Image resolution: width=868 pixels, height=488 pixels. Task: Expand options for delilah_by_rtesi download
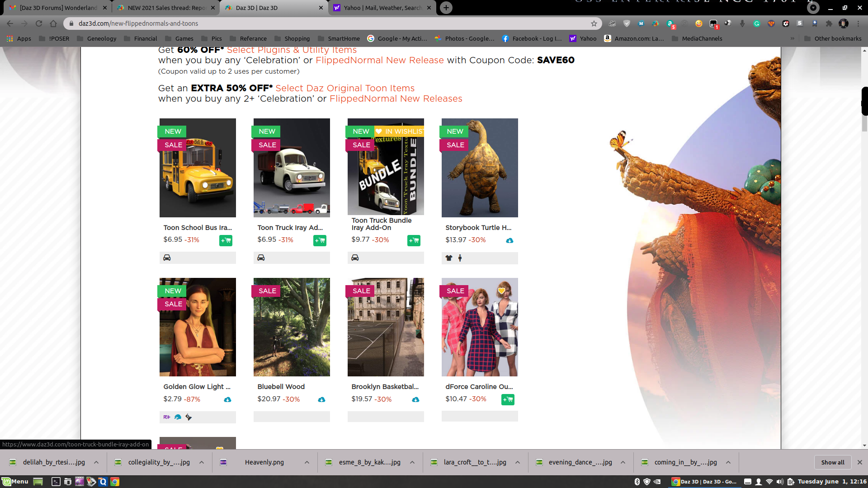click(x=96, y=462)
